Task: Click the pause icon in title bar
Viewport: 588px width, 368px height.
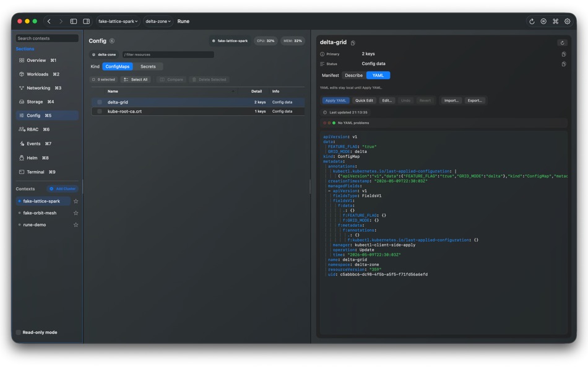Action: click(543, 22)
